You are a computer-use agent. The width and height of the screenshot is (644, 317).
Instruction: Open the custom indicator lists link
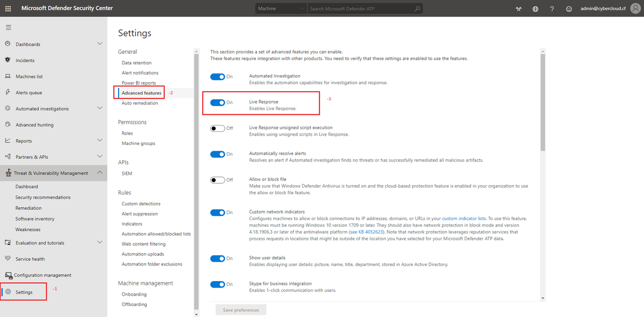click(464, 219)
